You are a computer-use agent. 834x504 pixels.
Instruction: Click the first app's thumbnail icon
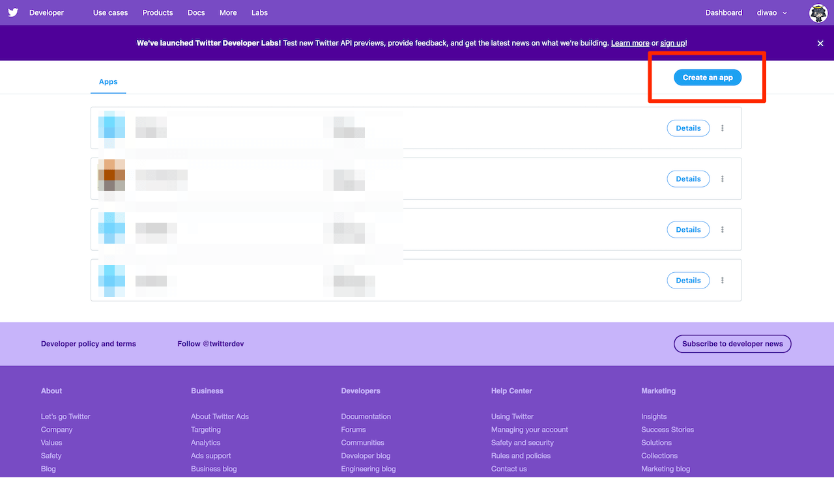tap(111, 128)
